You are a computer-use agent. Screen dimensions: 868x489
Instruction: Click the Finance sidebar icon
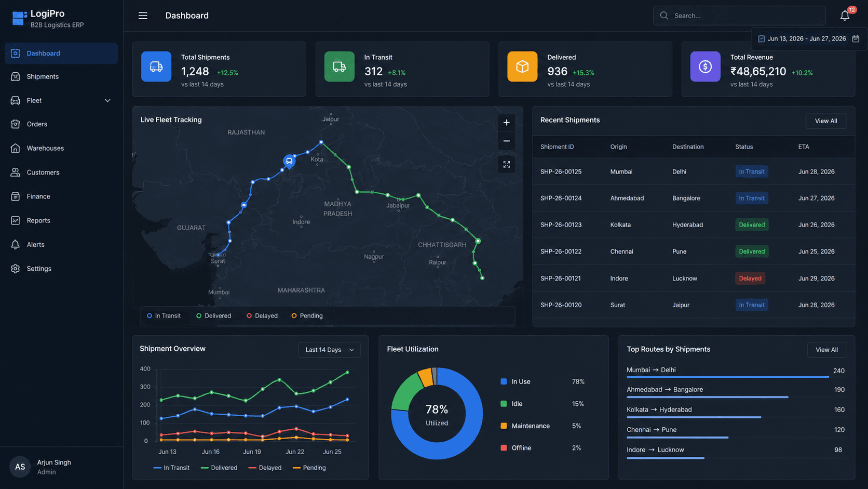point(16,196)
